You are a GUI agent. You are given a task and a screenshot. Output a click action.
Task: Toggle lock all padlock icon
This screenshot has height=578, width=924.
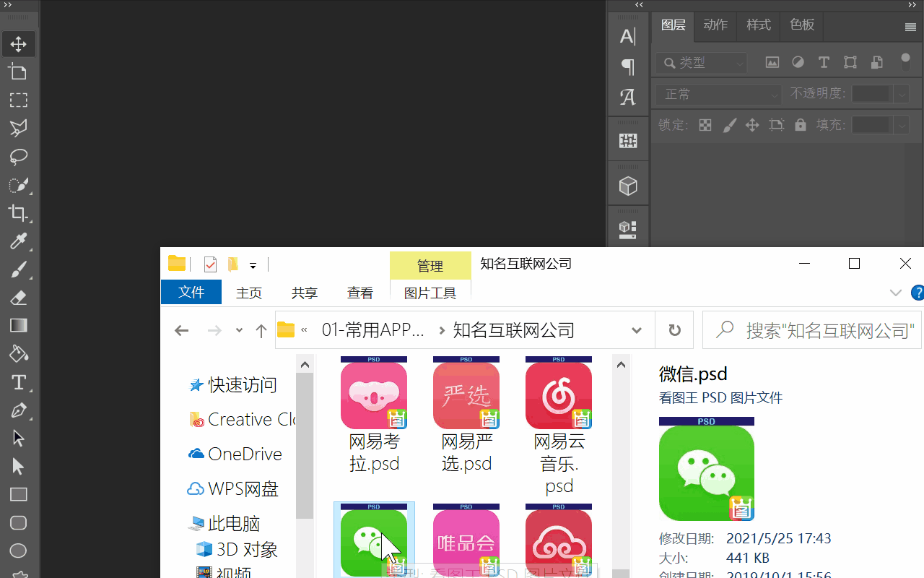tap(800, 125)
